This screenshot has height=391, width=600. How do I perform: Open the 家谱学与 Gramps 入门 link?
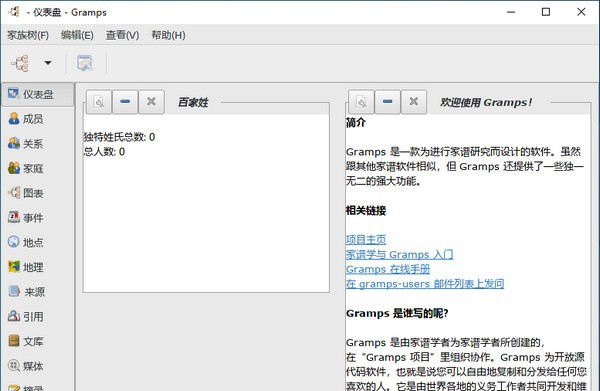[399, 254]
